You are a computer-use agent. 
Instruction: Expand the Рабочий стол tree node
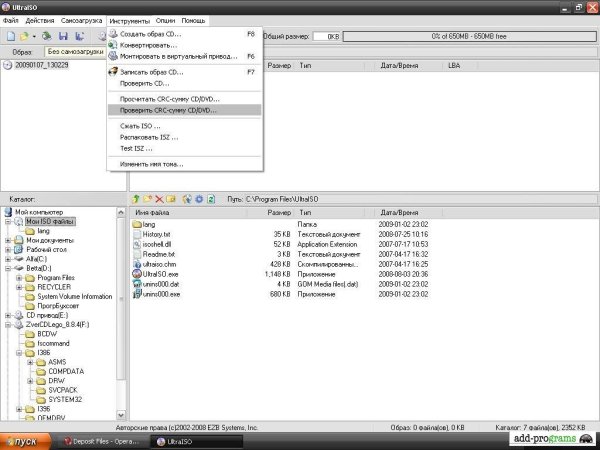point(8,249)
